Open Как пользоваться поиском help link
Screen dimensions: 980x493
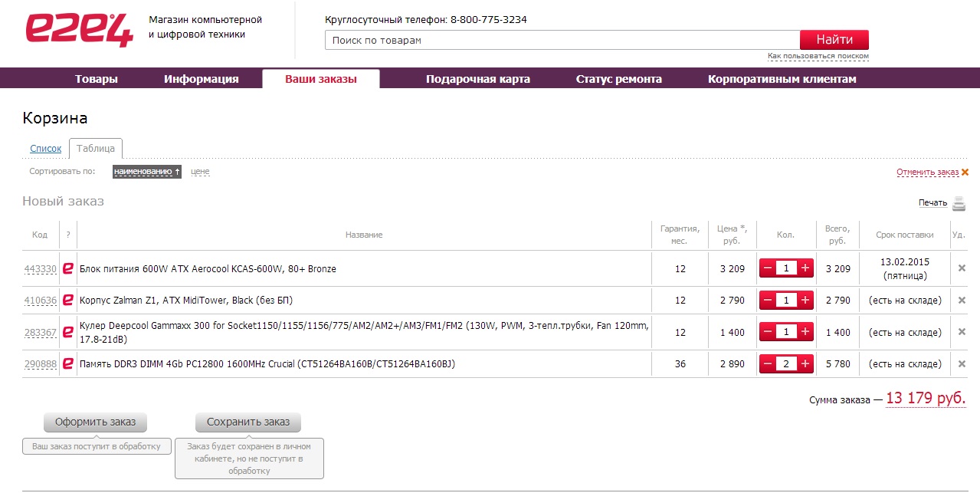pos(818,56)
